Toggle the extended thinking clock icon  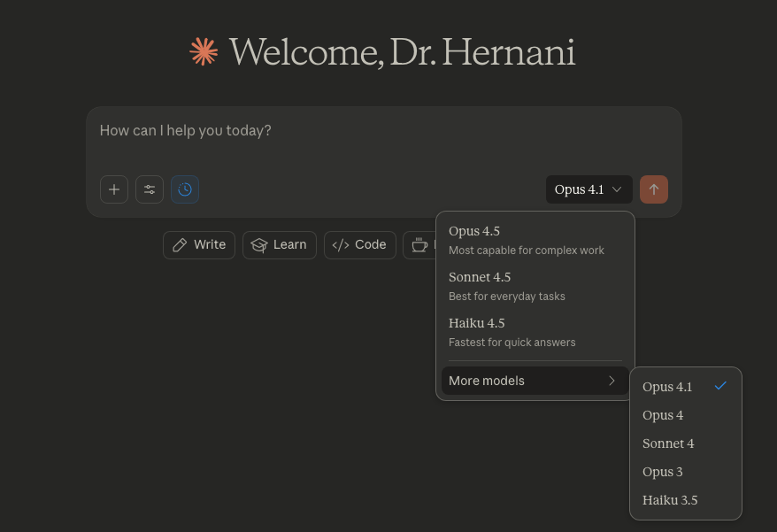click(x=185, y=189)
